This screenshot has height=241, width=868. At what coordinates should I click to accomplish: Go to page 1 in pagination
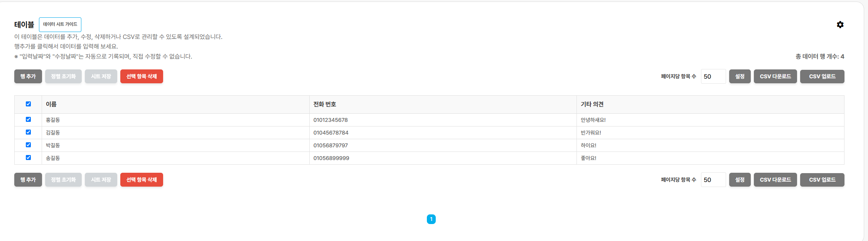431,219
